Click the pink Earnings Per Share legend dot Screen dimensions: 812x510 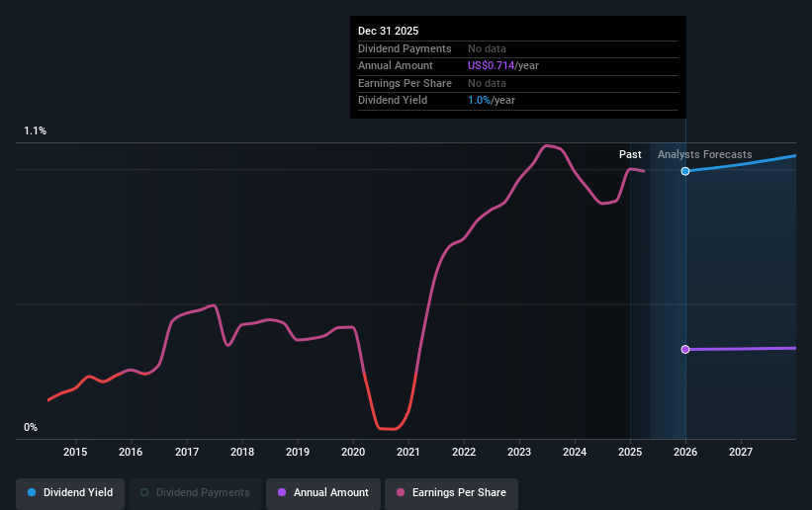pyautogui.click(x=401, y=492)
